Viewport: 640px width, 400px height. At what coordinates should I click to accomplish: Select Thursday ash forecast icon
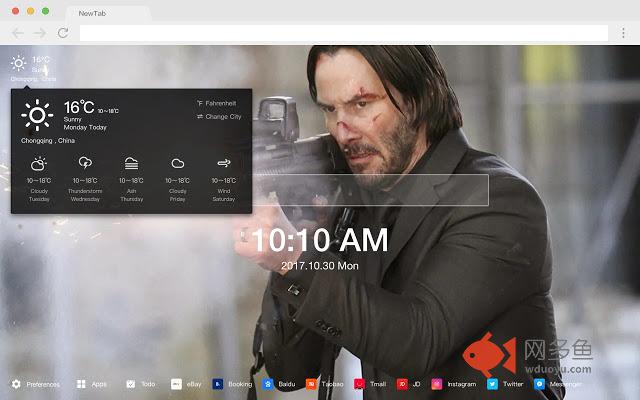[x=131, y=163]
